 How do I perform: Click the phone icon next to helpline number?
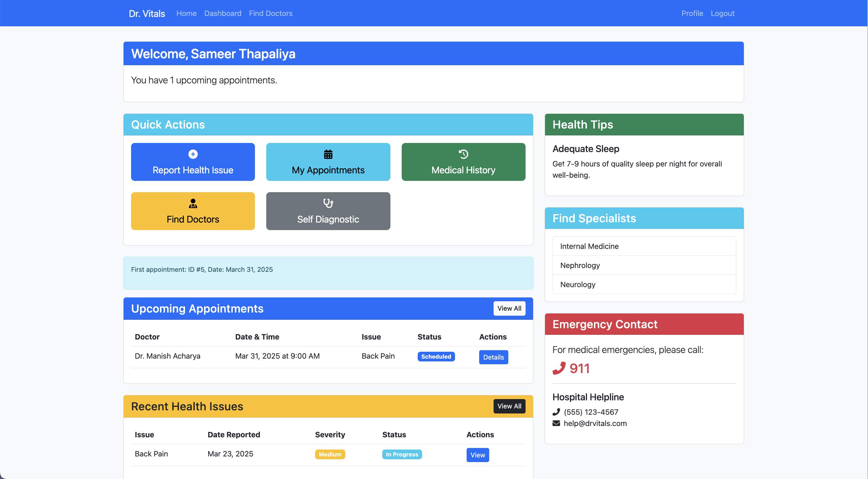pos(556,412)
